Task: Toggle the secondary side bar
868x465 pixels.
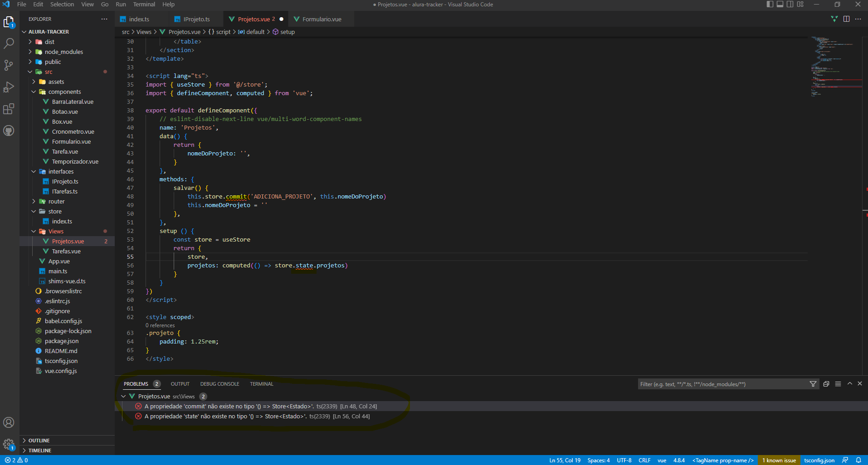Action: pos(790,5)
